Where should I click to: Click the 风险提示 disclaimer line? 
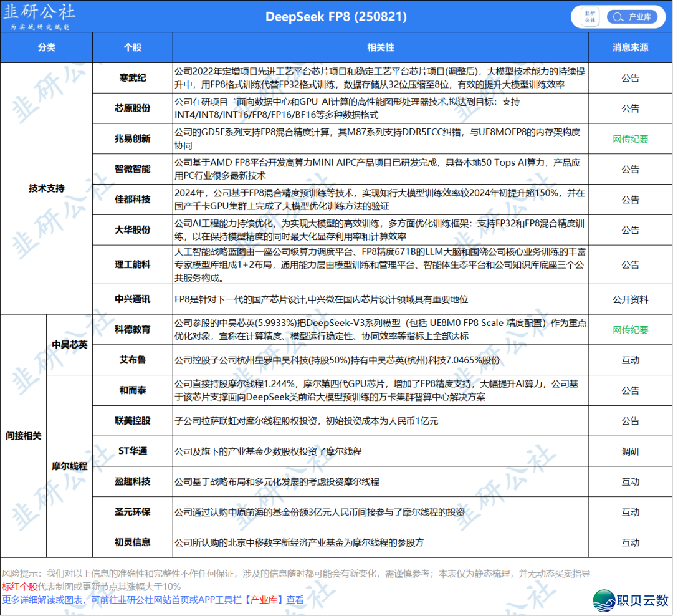pos(296,574)
